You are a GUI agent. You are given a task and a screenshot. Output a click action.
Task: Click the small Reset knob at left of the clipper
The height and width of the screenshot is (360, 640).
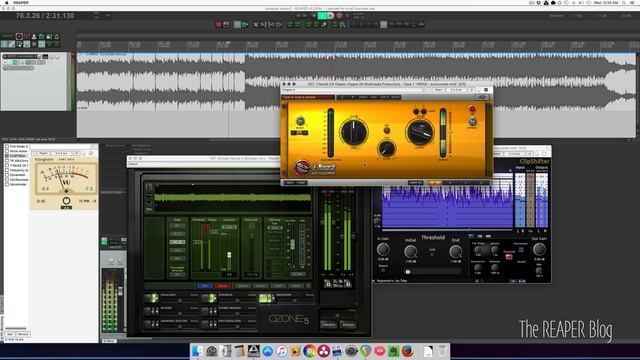click(x=300, y=121)
